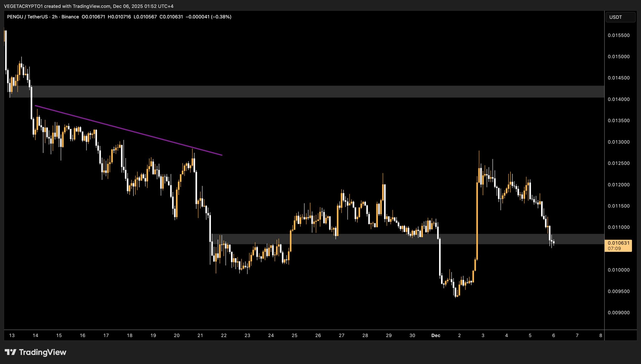Click the C0.010631 close value in legend
Image resolution: width=641 pixels, height=364 pixels.
(x=171, y=17)
